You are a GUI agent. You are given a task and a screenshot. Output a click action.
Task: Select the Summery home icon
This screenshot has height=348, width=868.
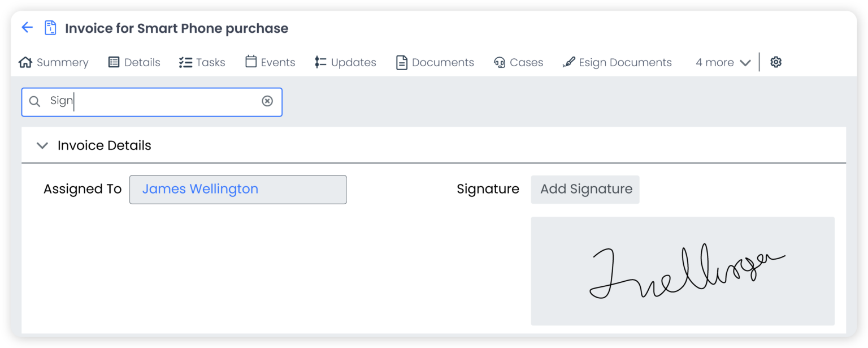(x=25, y=62)
